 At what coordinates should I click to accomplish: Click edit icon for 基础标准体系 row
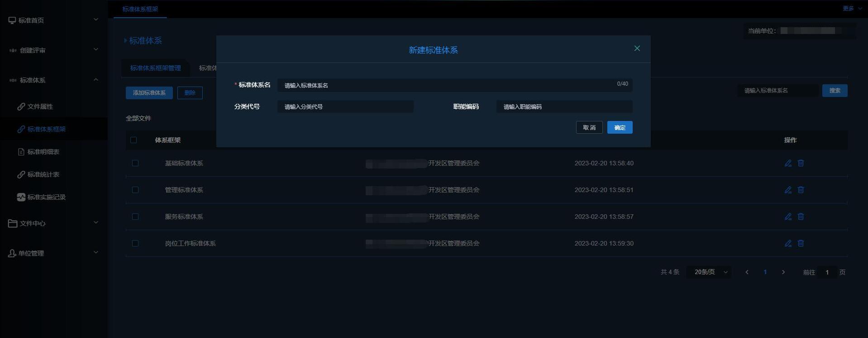click(788, 163)
